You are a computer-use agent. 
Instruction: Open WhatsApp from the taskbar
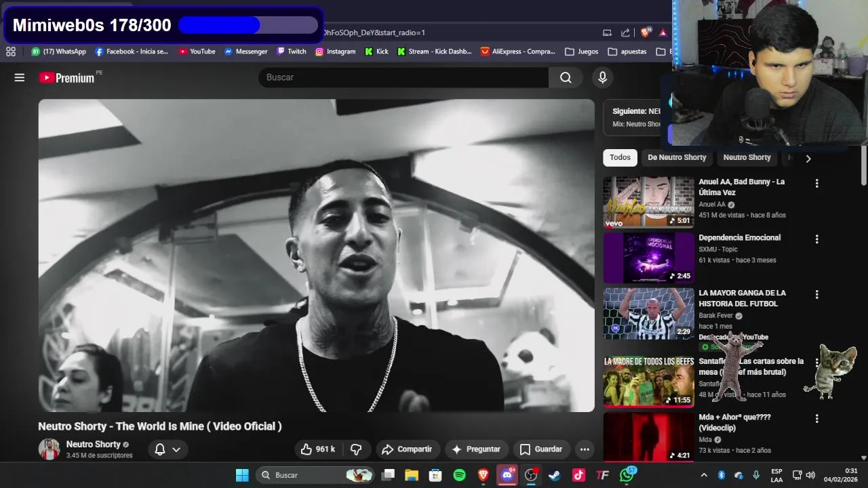[627, 475]
